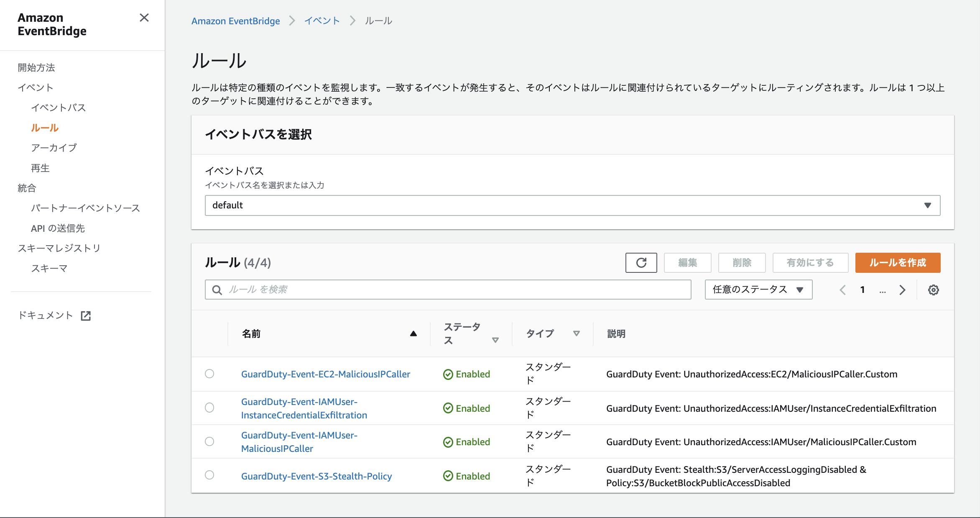Click 名前 column header
The width and height of the screenshot is (980, 518).
coord(251,334)
